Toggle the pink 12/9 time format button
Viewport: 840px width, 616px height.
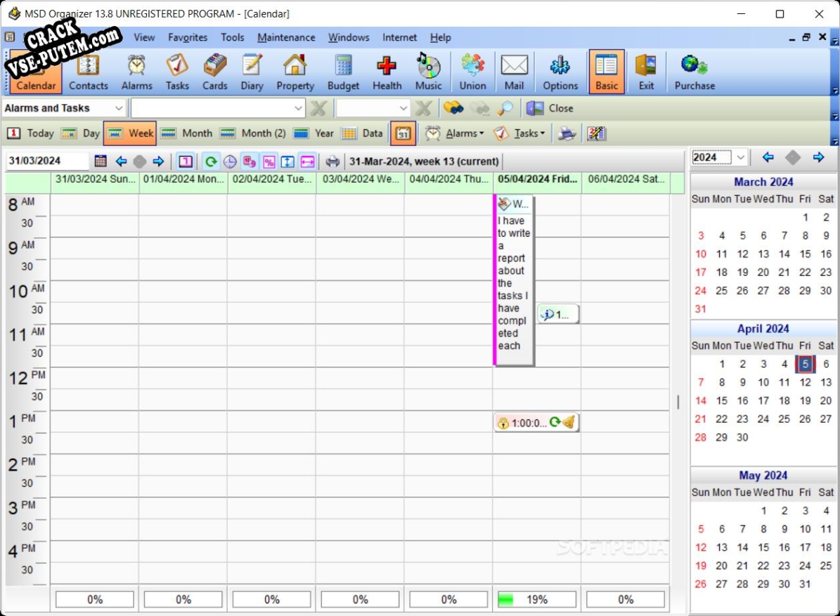249,161
